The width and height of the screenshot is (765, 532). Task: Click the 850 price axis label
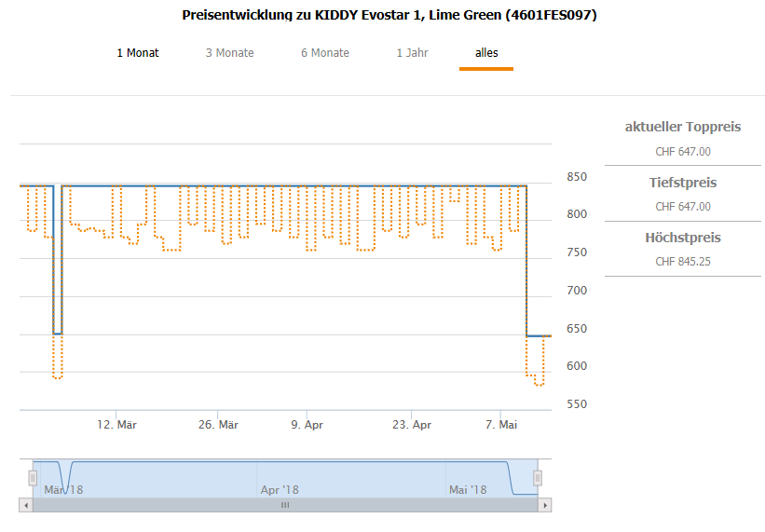pyautogui.click(x=577, y=176)
